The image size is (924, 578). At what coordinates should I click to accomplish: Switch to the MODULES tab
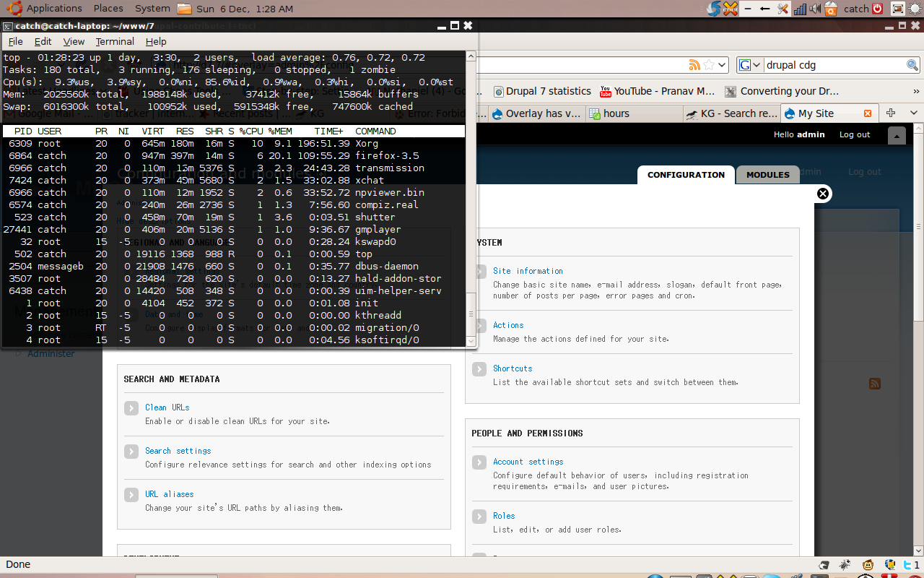pos(767,174)
